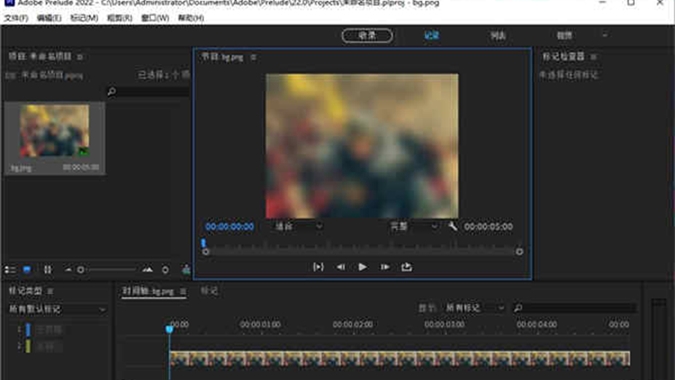Switch to the 记录 logging workspace

(x=431, y=36)
